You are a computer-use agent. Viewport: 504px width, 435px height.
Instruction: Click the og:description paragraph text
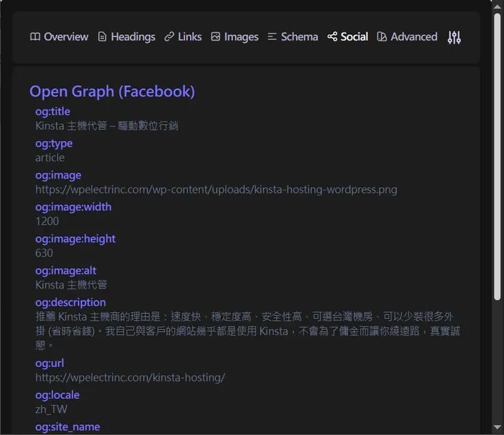[x=247, y=331]
